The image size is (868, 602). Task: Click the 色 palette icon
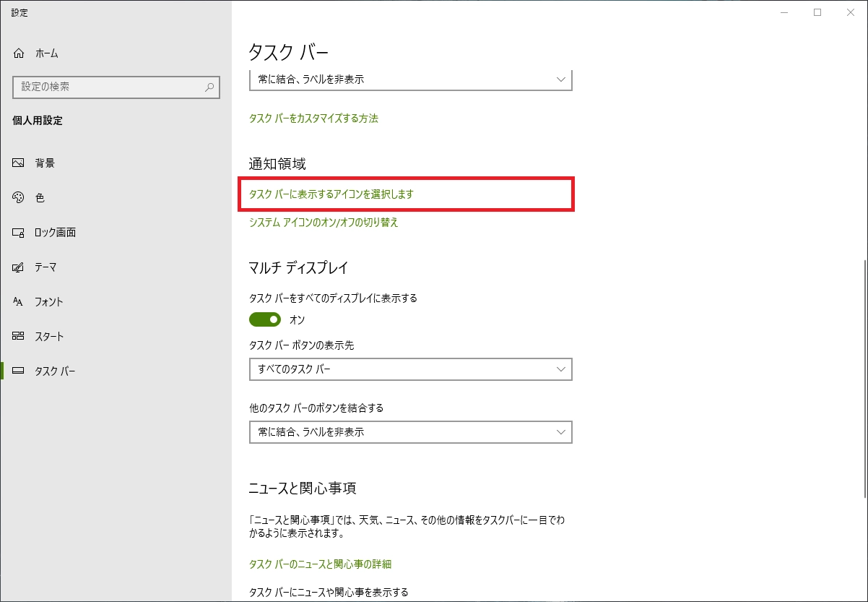pos(19,198)
